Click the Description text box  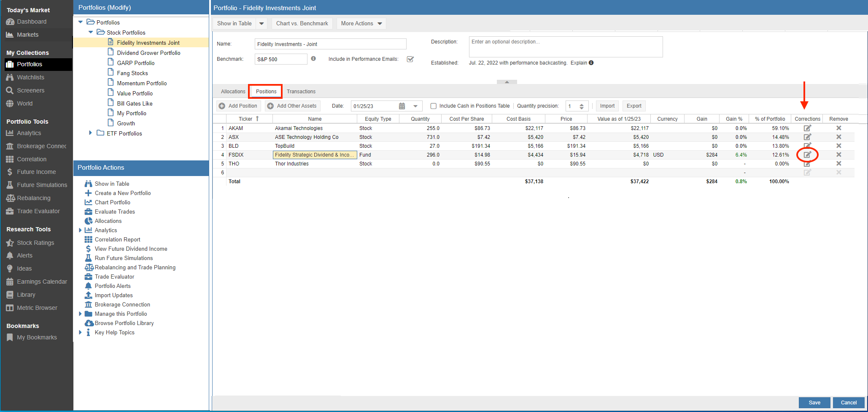tap(566, 47)
